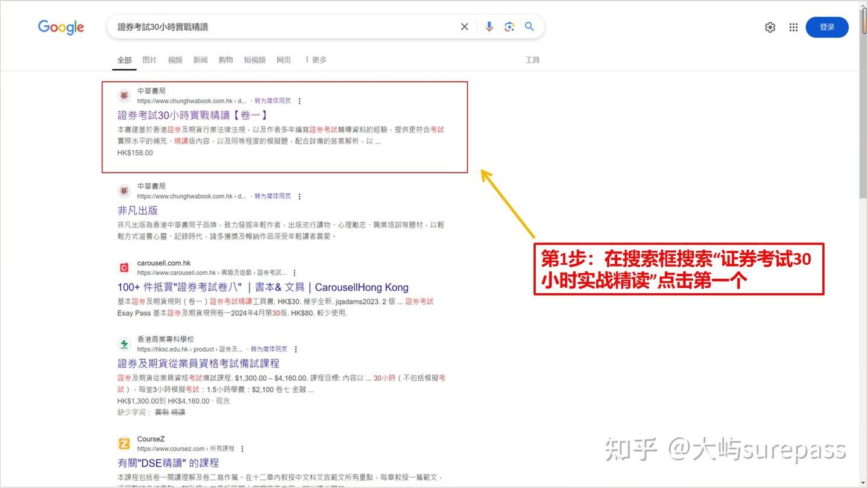Open the Google apps grid

click(x=793, y=27)
